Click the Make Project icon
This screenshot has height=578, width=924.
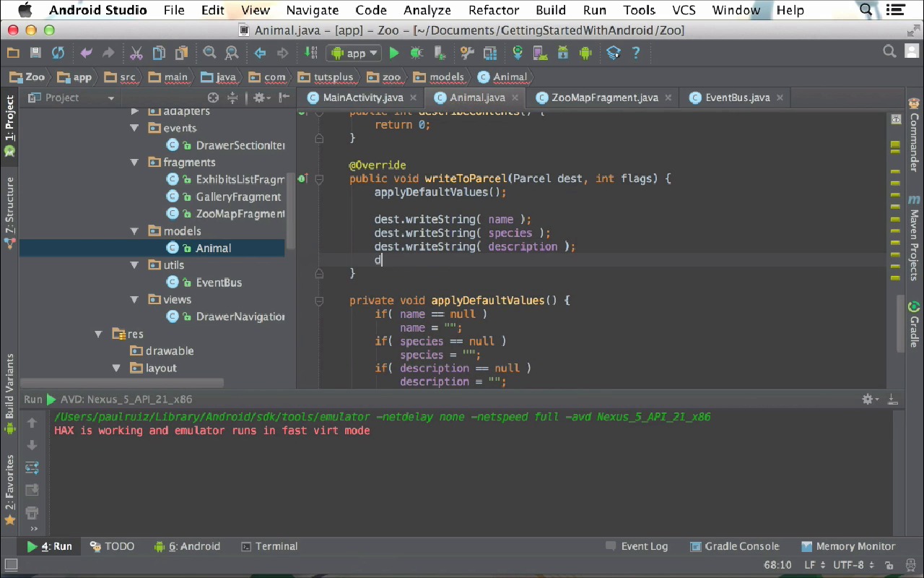311,53
